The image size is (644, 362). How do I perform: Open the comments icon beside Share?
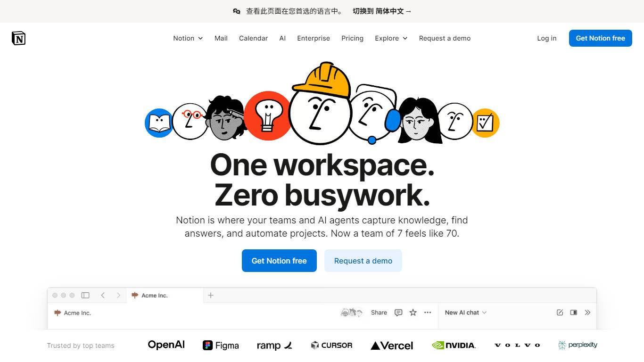tap(398, 313)
